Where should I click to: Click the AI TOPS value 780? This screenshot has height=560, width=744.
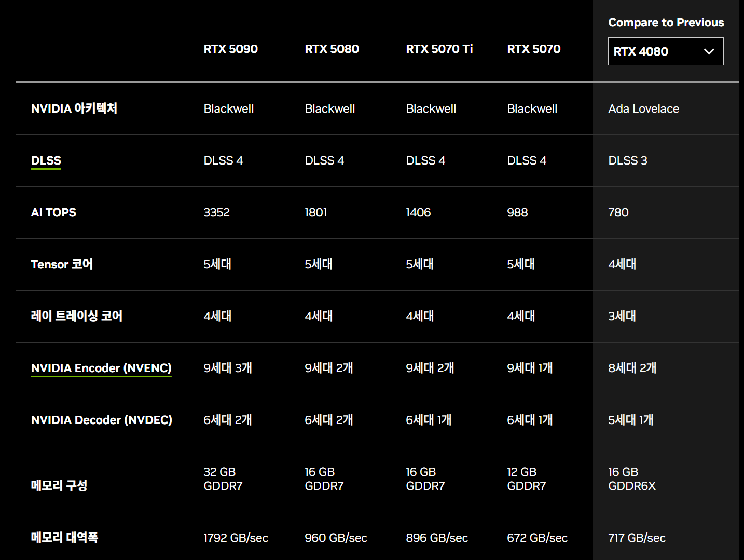click(x=618, y=212)
